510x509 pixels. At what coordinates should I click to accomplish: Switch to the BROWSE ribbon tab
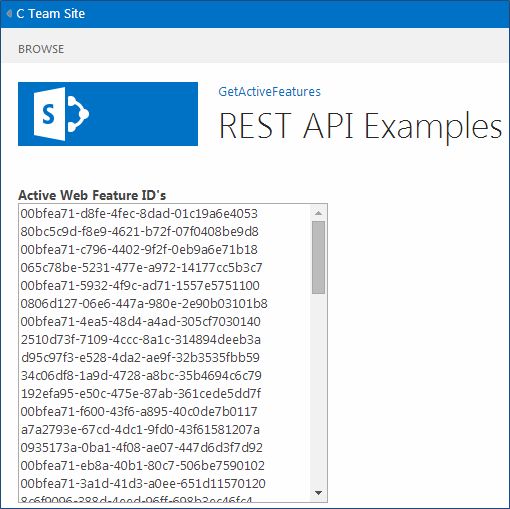coord(41,49)
